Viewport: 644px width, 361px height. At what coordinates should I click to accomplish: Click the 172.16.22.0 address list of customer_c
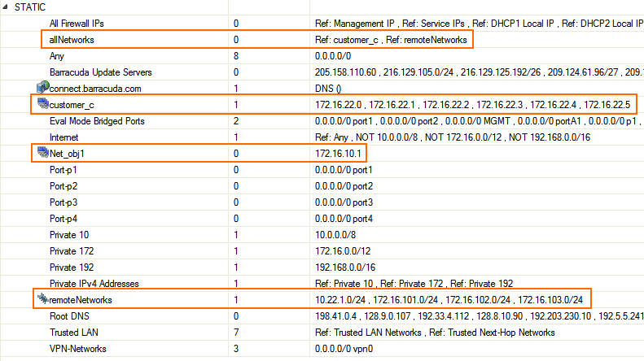click(473, 105)
